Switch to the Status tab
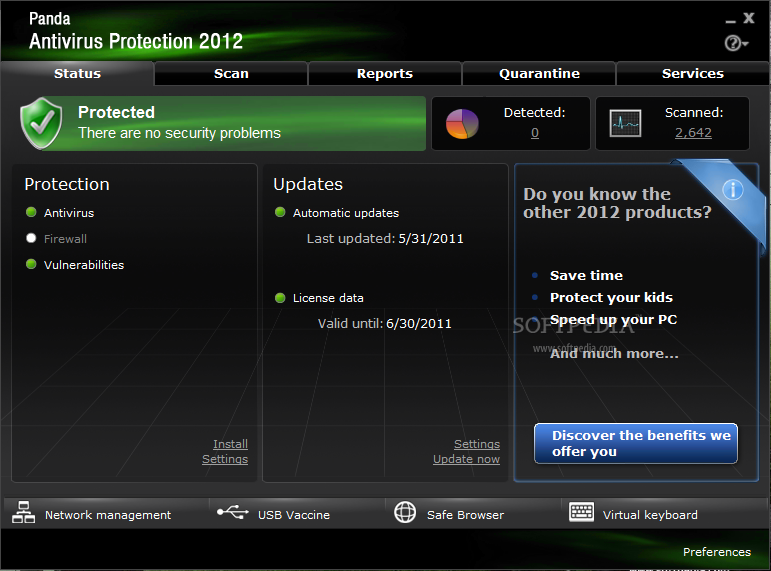The image size is (771, 571). click(77, 73)
